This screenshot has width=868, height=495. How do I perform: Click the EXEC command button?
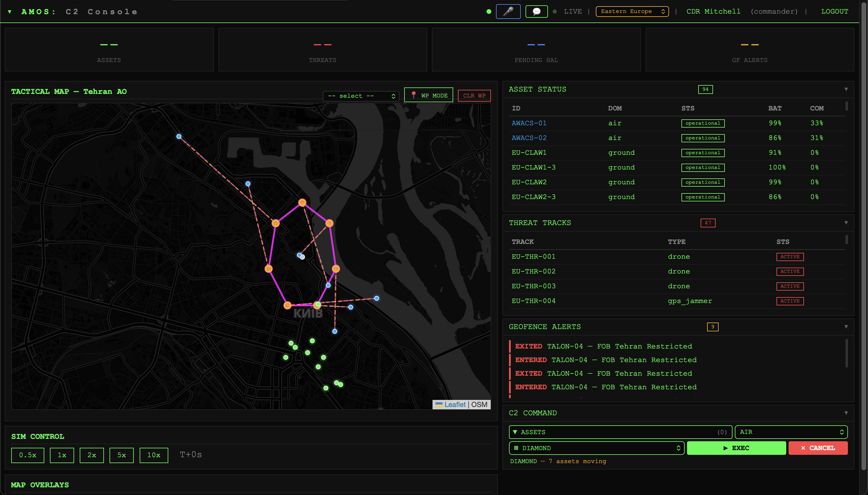point(736,448)
